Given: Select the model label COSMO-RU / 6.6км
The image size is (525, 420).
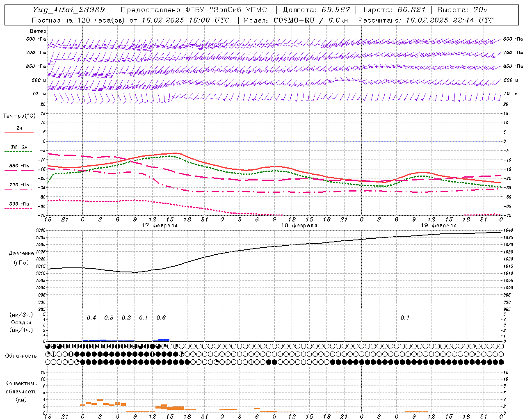Looking at the screenshot, I should (x=310, y=20).
